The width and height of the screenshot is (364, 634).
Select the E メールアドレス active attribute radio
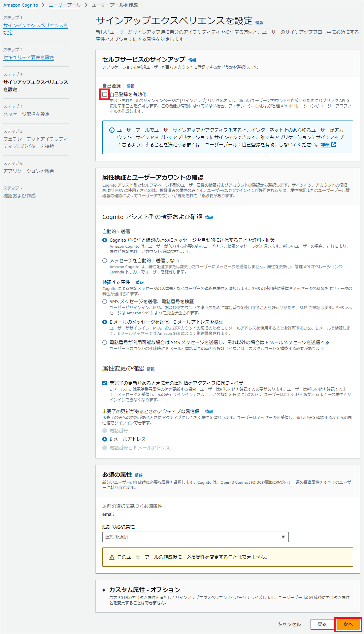pos(105,439)
